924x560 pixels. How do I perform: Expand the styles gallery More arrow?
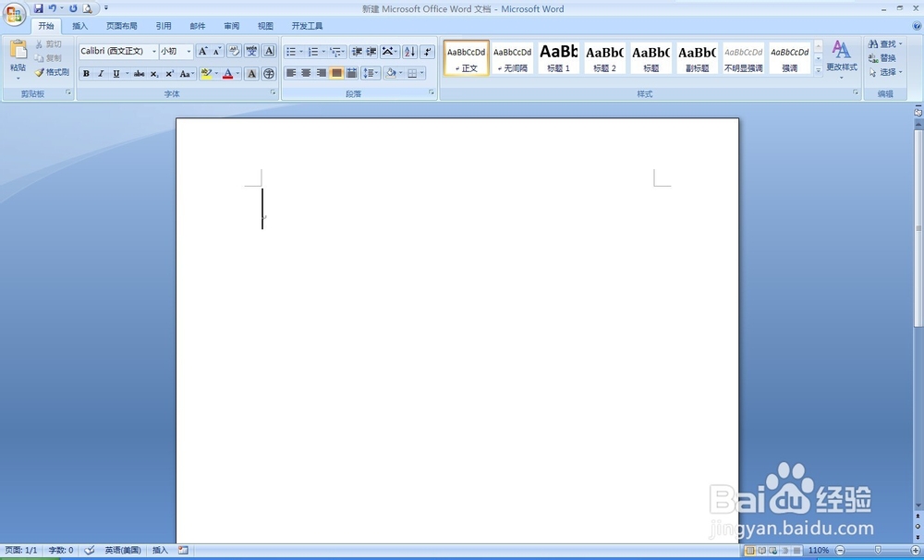pos(818,69)
